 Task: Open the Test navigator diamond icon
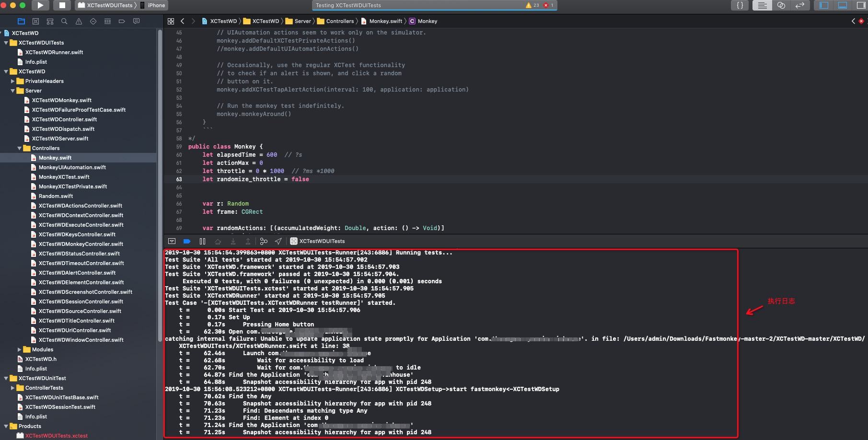pos(93,21)
